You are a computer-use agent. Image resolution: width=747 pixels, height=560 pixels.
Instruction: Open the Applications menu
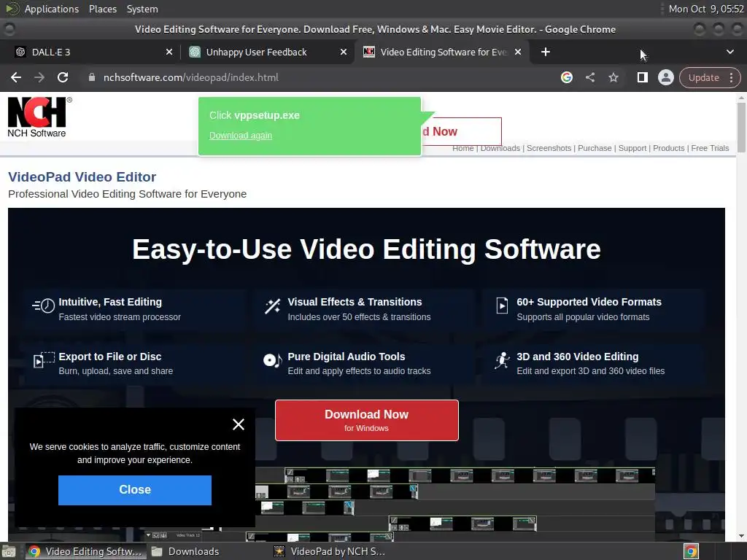coord(52,9)
